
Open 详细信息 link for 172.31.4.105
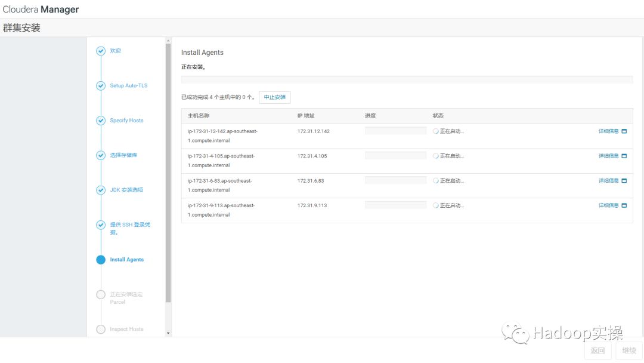tap(608, 156)
